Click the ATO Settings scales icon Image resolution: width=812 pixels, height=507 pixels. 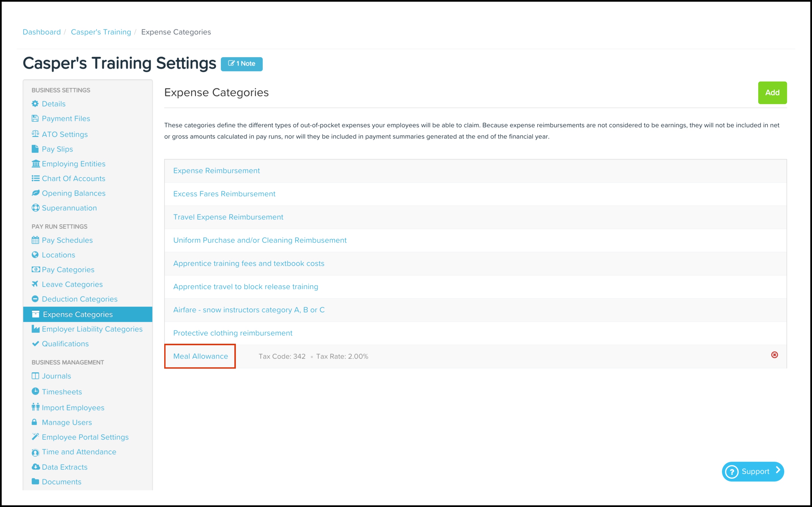pos(35,134)
